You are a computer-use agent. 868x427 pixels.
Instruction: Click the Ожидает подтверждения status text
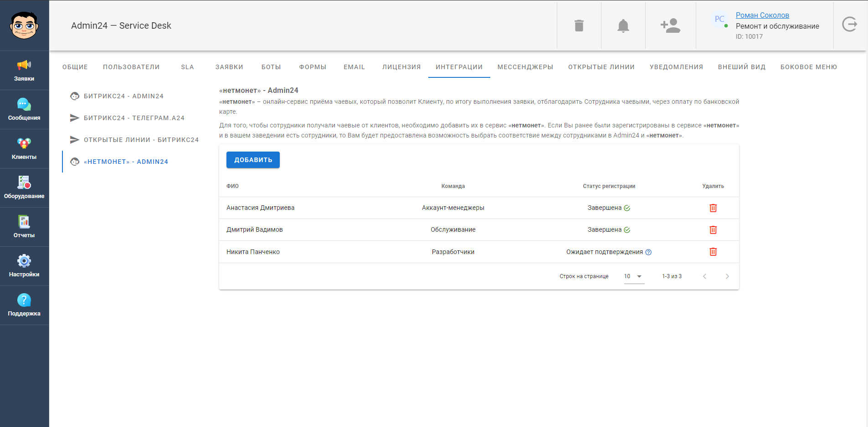point(604,252)
